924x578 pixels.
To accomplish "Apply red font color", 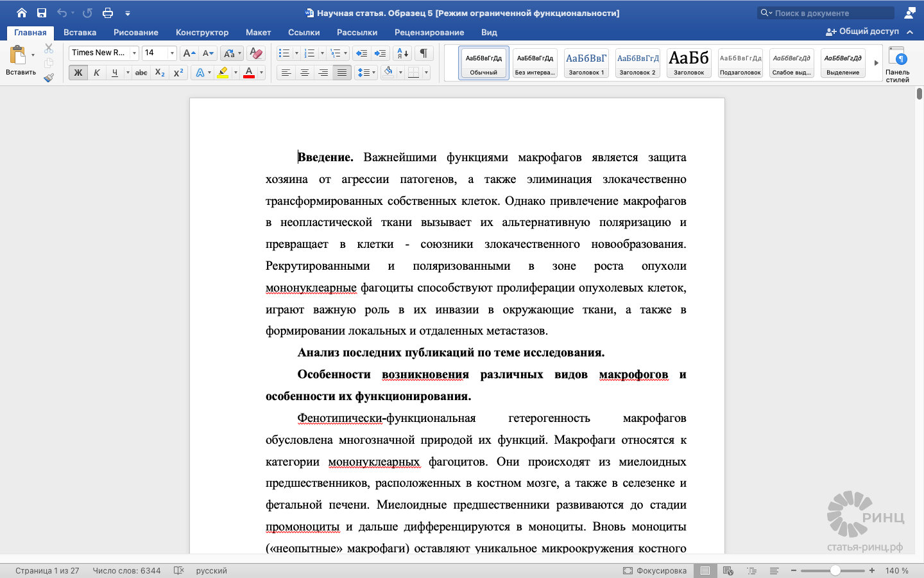I will (x=250, y=73).
